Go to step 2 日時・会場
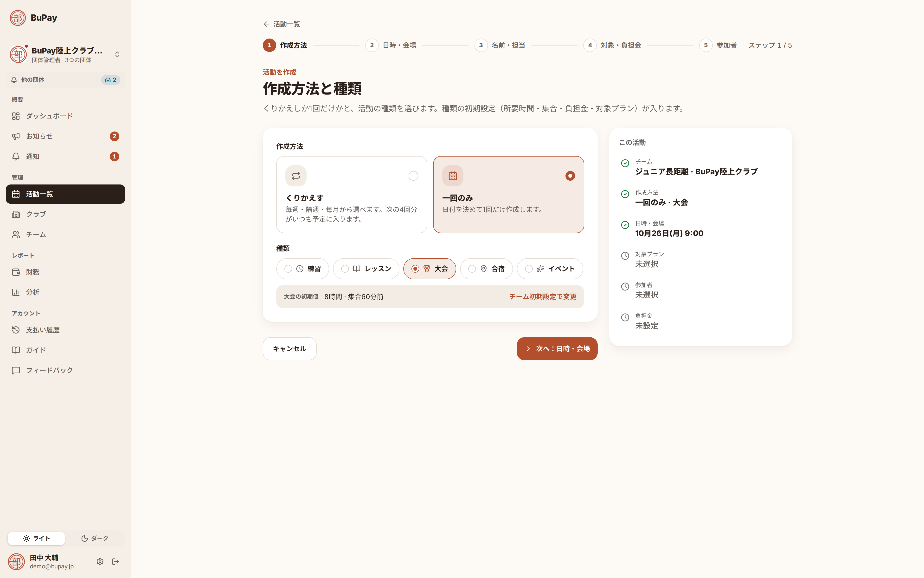This screenshot has width=924, height=578. pos(391,45)
